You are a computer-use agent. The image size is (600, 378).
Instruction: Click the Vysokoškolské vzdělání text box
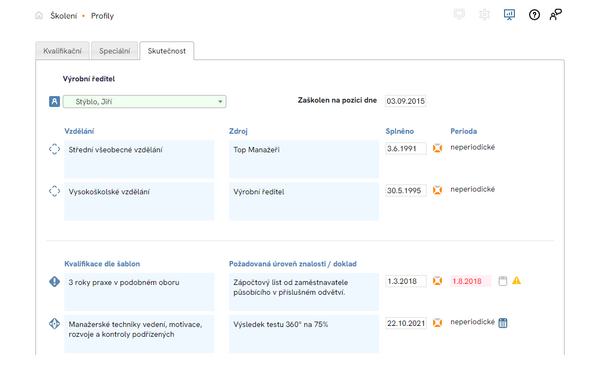[139, 201]
